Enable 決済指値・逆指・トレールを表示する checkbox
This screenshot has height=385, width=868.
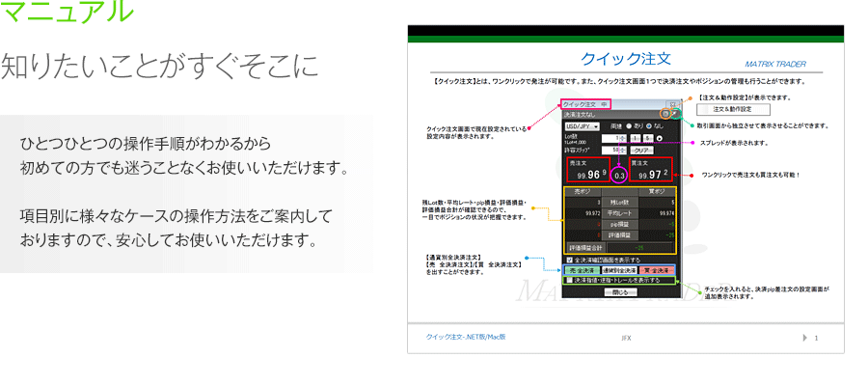570,280
